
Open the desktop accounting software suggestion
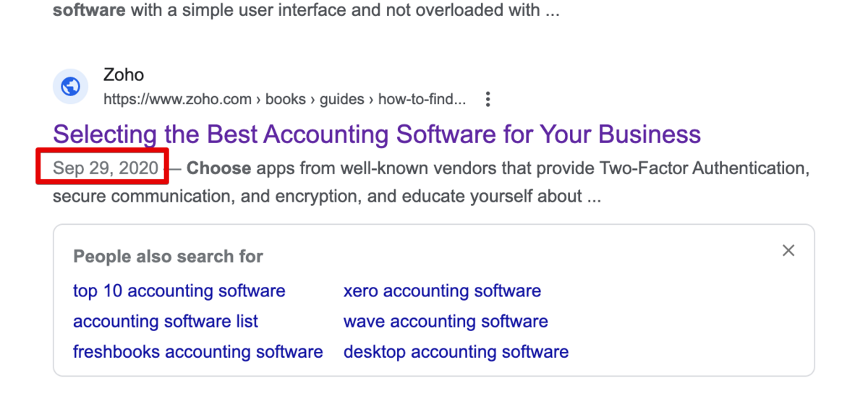point(456,352)
